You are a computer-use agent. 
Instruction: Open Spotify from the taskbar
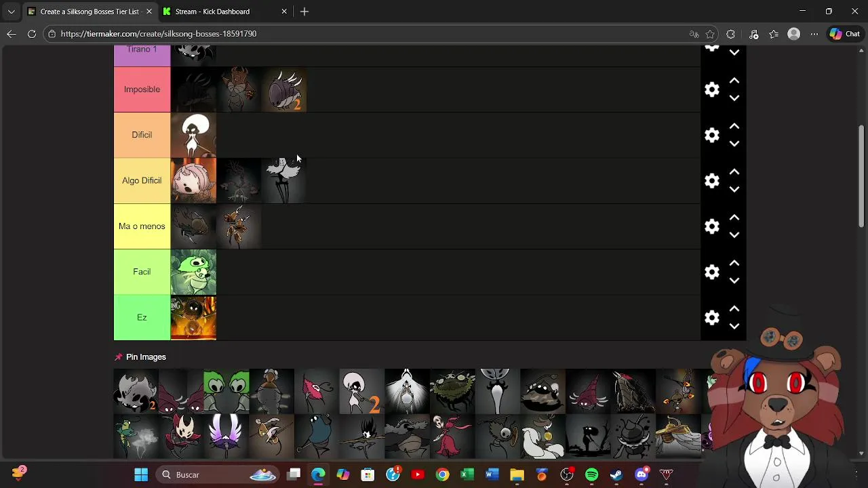(591, 474)
